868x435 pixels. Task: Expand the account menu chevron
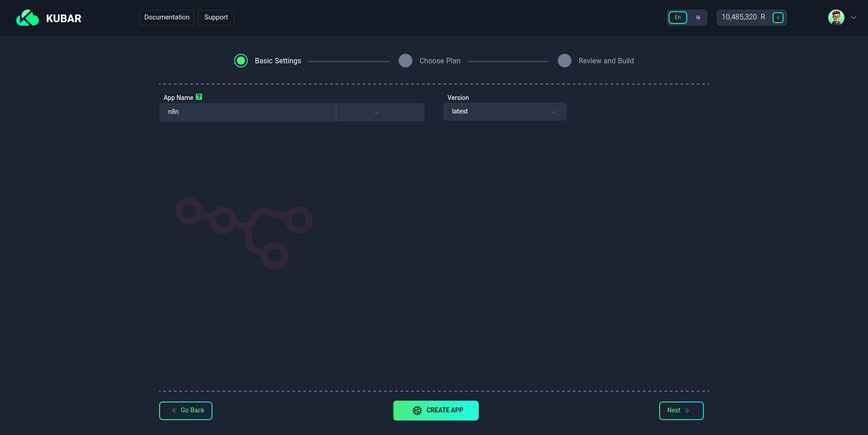[x=854, y=18]
